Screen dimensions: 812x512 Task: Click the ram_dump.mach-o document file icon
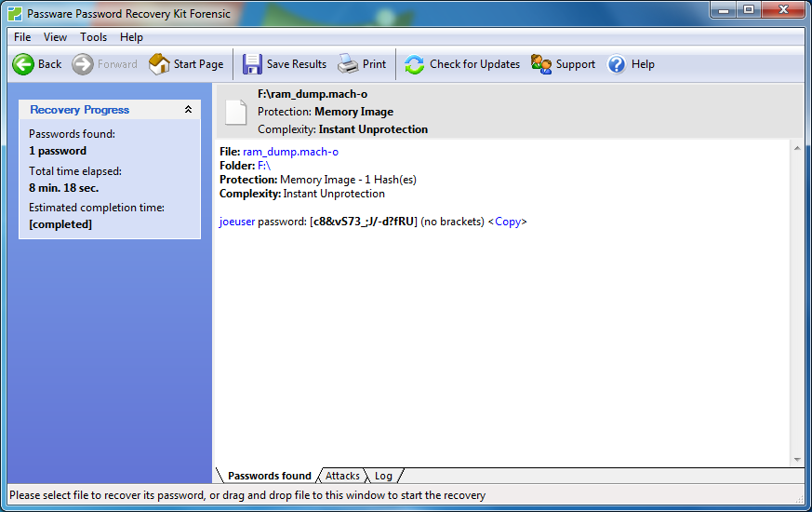(236, 112)
